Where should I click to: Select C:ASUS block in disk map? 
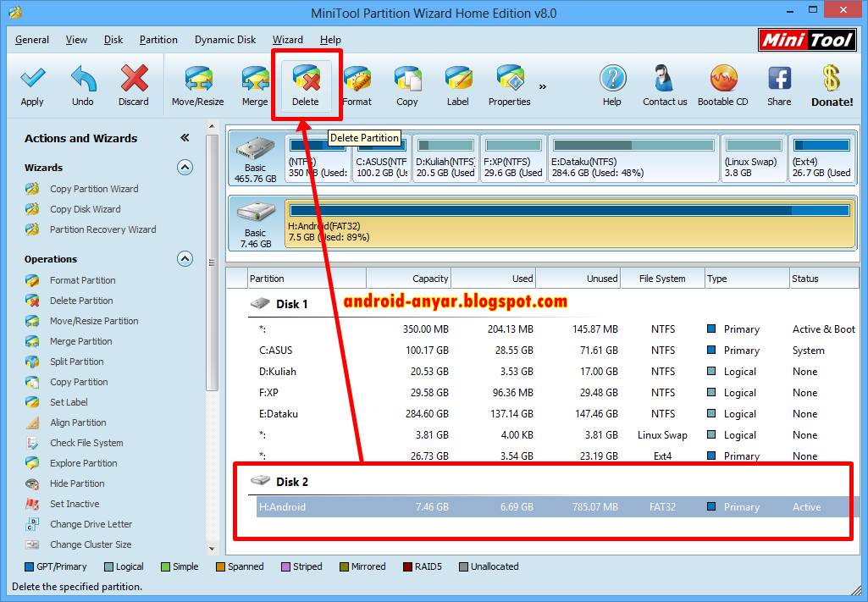[381, 158]
